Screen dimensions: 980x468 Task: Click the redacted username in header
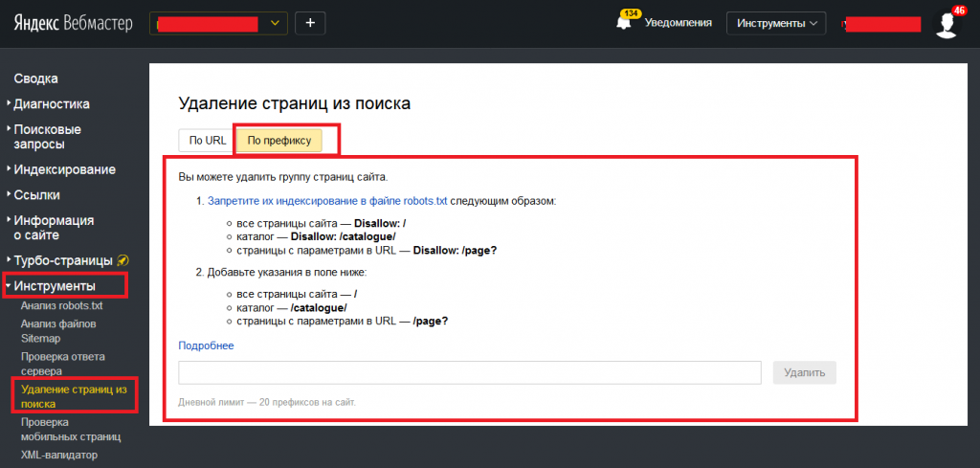pos(880,24)
